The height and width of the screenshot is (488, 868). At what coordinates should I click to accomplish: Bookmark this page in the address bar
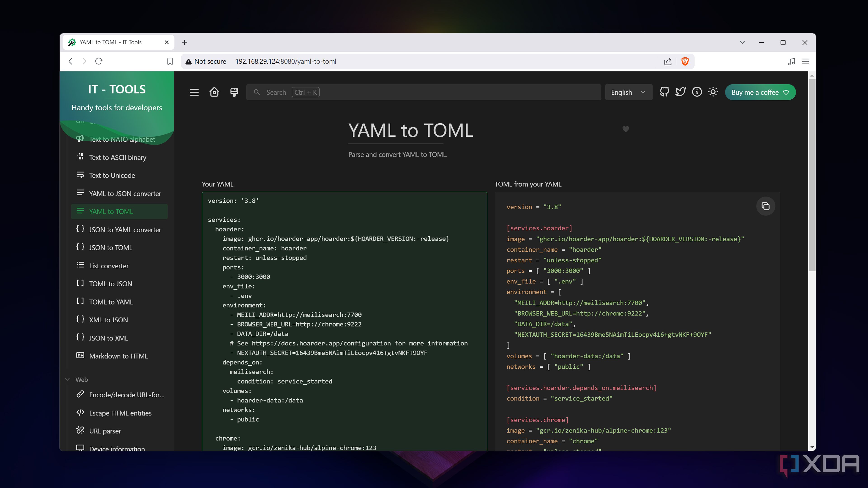[x=170, y=61]
